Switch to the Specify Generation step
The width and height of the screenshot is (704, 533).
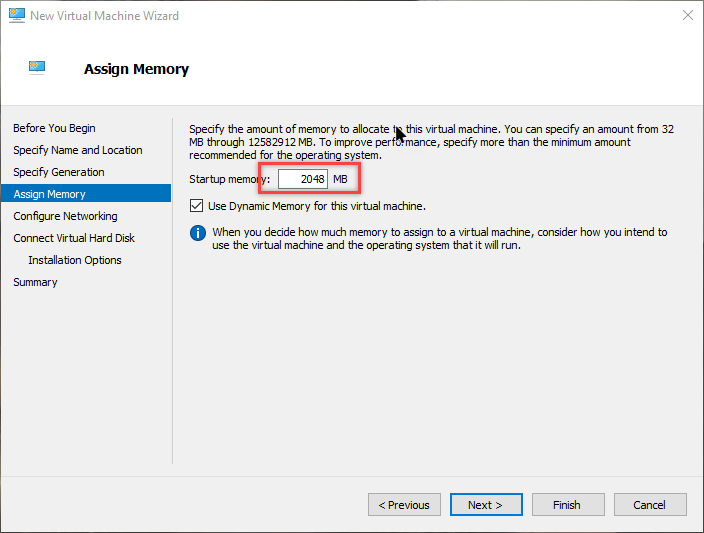click(58, 172)
